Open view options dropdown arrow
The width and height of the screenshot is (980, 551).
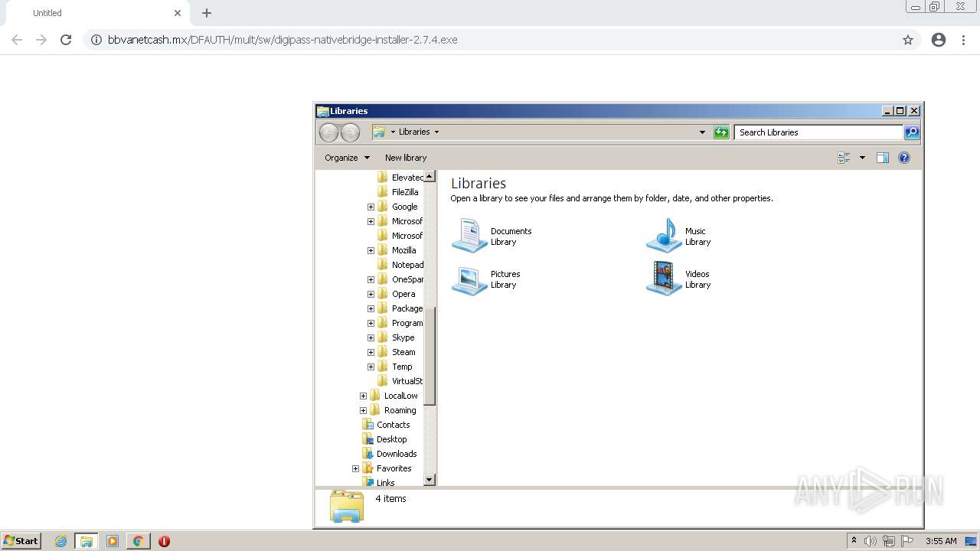point(862,158)
